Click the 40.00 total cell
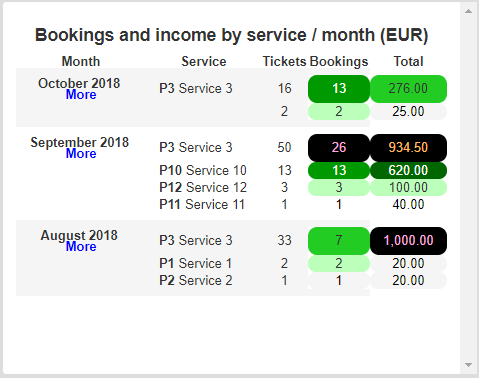The image size is (479, 378). point(408,204)
